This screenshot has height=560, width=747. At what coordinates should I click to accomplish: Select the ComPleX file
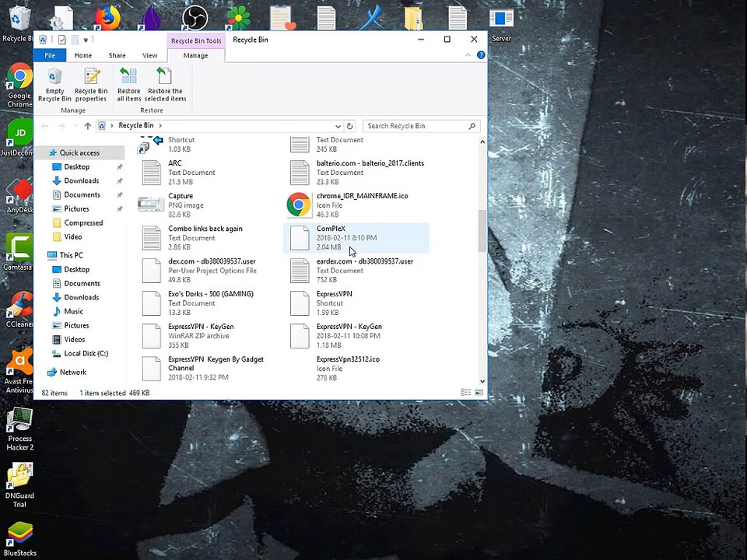(356, 238)
